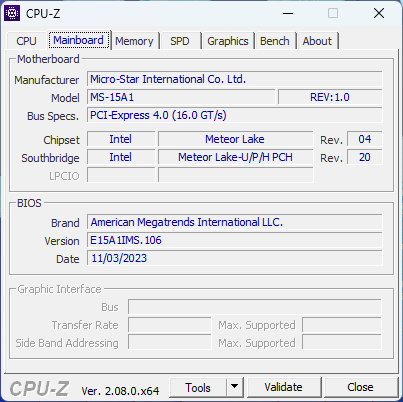Screen dimensions: 403x402
Task: Click Southbridge Rev. value 20
Action: click(365, 157)
